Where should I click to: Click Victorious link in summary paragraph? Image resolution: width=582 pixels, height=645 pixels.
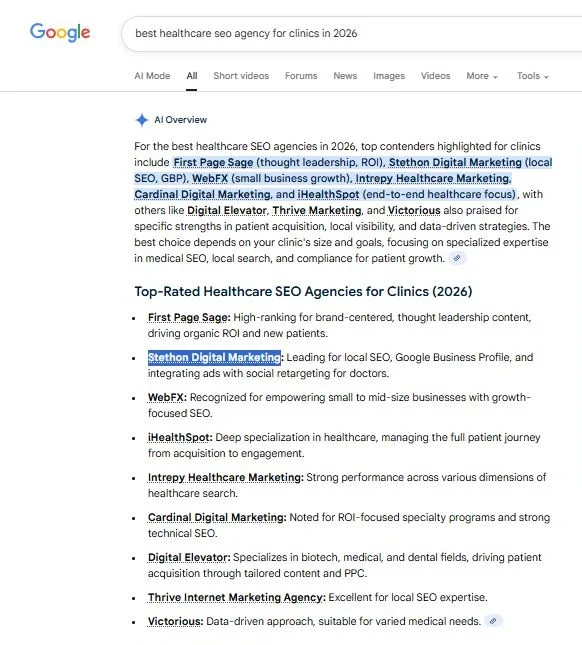(414, 210)
